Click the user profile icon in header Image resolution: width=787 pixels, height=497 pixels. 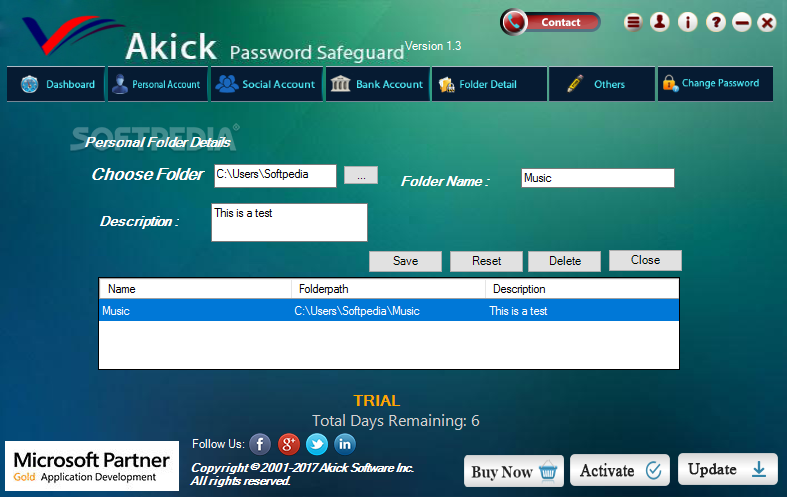pyautogui.click(x=660, y=22)
